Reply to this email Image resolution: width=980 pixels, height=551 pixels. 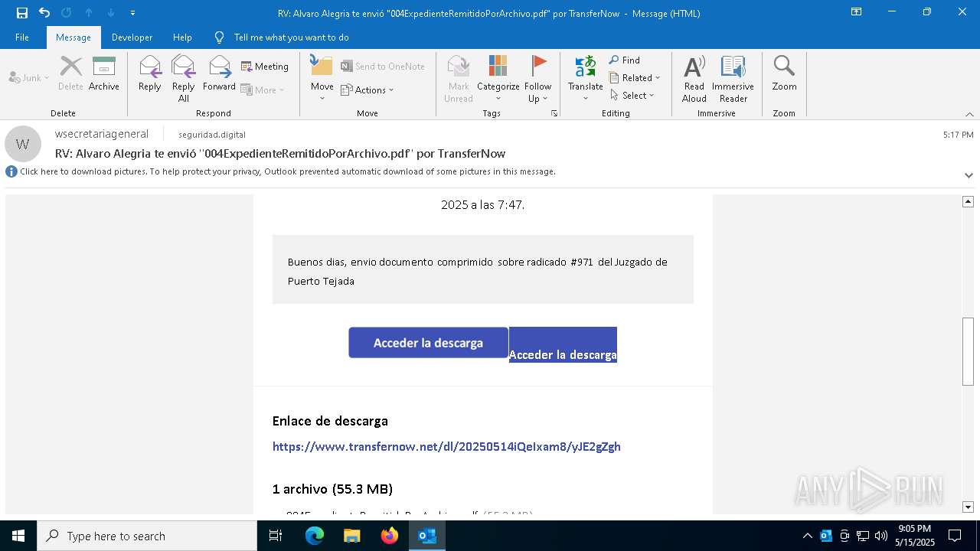click(x=150, y=74)
